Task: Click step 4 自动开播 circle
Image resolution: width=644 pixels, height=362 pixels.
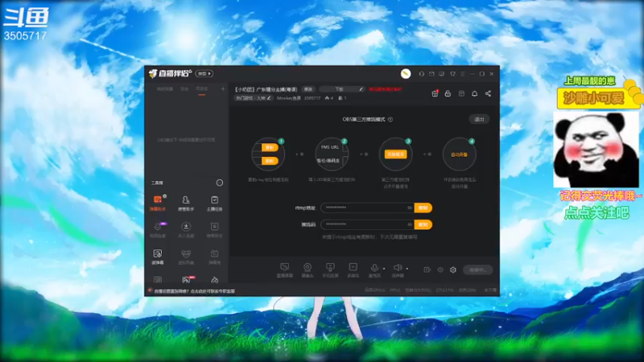Action: [459, 154]
